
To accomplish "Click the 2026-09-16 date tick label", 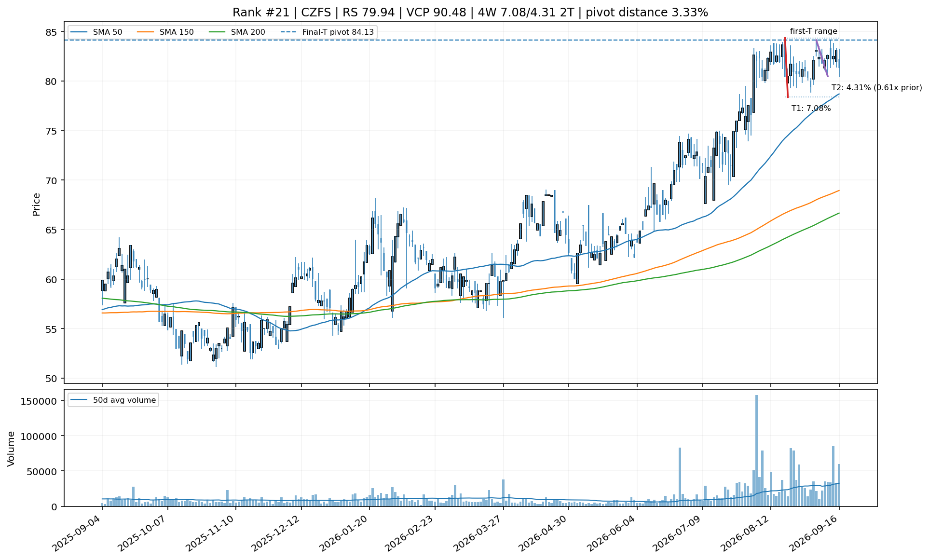I will coord(814,533).
